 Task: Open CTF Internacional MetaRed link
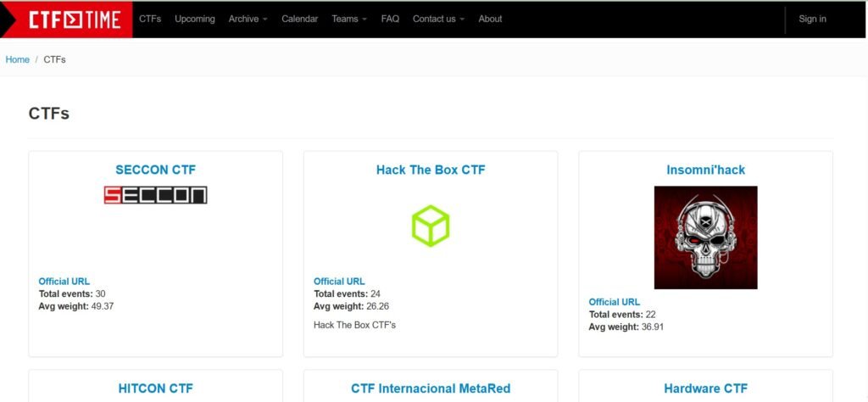pos(431,388)
